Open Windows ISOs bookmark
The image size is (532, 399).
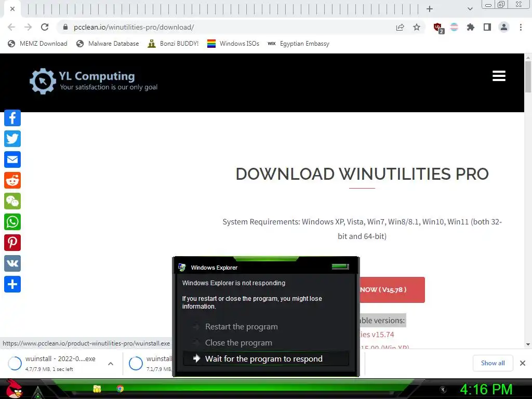coord(233,44)
